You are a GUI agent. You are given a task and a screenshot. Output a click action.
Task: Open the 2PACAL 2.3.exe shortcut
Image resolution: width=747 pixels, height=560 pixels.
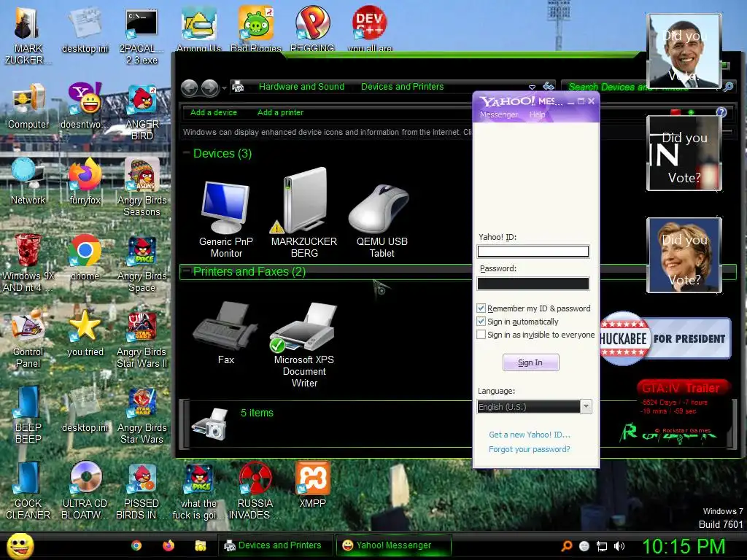pos(142,36)
